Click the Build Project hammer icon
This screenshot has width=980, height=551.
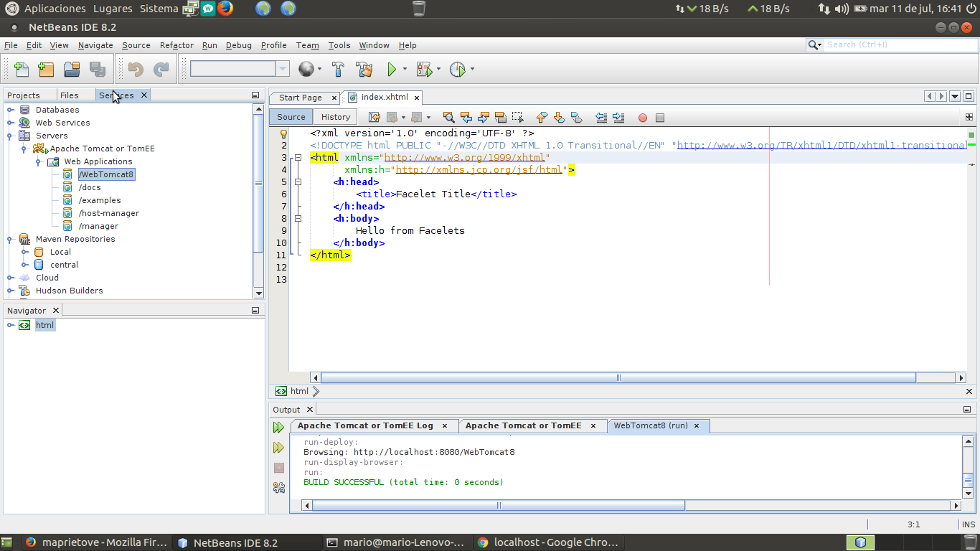click(338, 70)
